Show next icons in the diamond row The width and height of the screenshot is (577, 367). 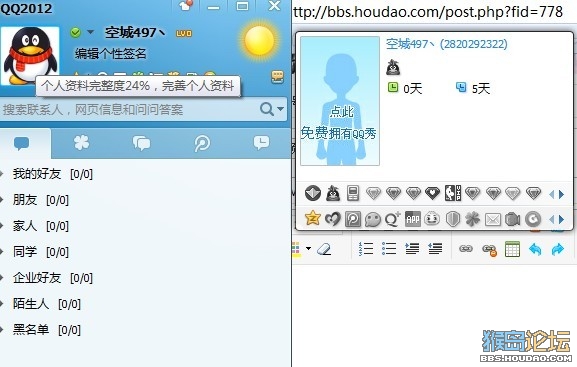[562, 194]
